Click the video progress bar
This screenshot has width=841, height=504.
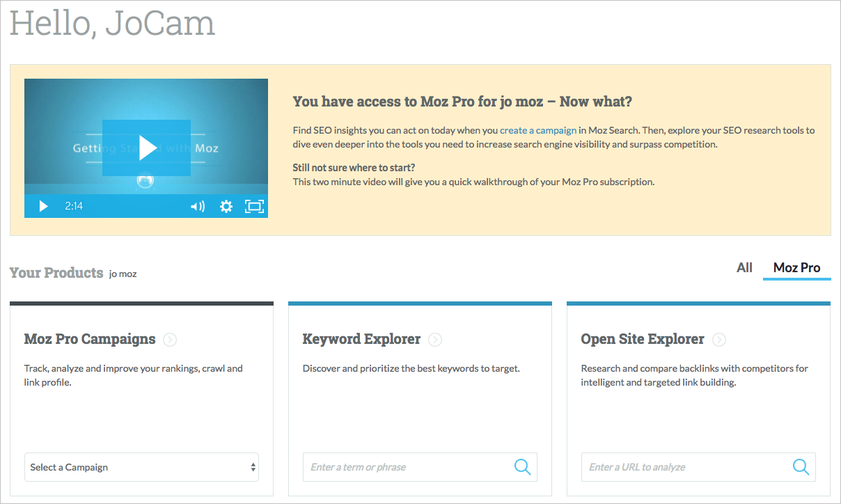click(146, 189)
